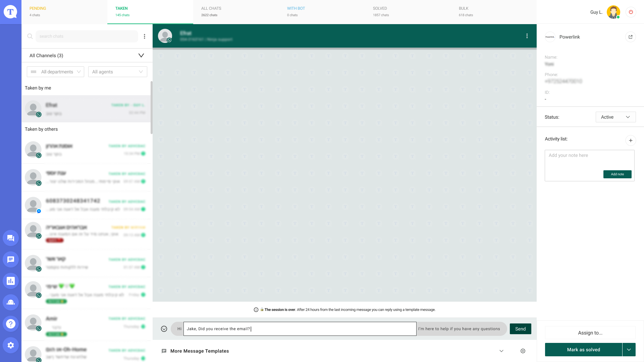This screenshot has height=362, width=644.
Task: Open the settings gear in left sidebar
Action: (11, 345)
